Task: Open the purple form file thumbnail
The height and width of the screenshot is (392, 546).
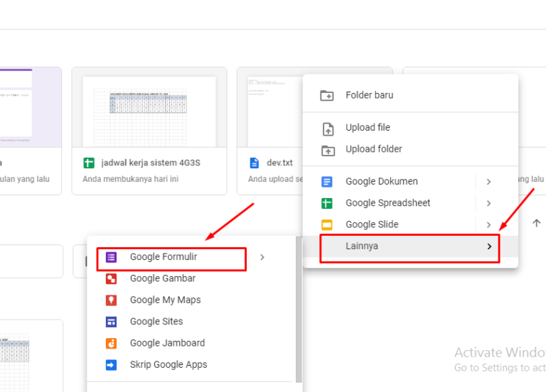Action: click(x=31, y=107)
